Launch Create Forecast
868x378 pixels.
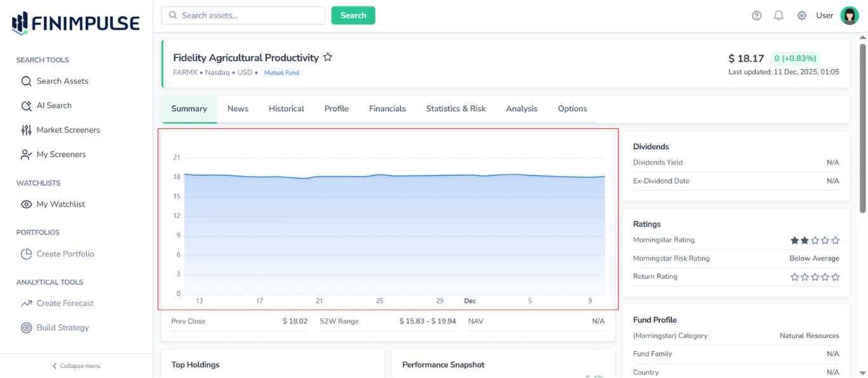point(64,303)
